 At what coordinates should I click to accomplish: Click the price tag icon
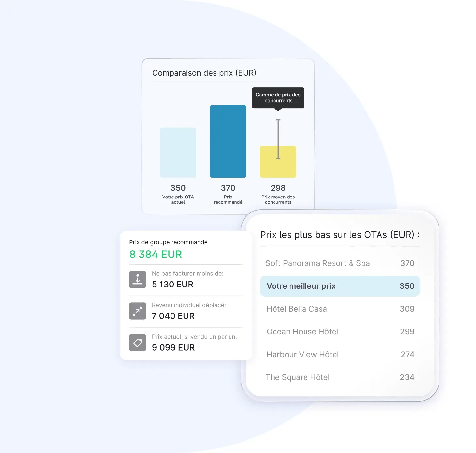coord(138,343)
